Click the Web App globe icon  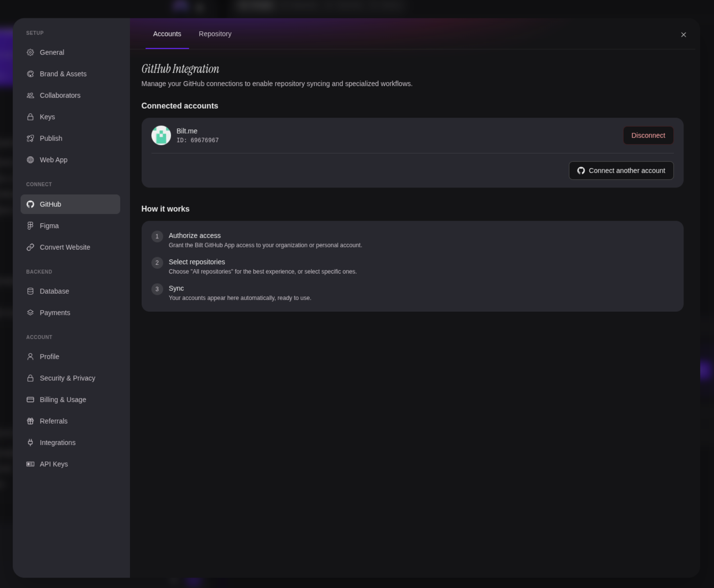(30, 160)
